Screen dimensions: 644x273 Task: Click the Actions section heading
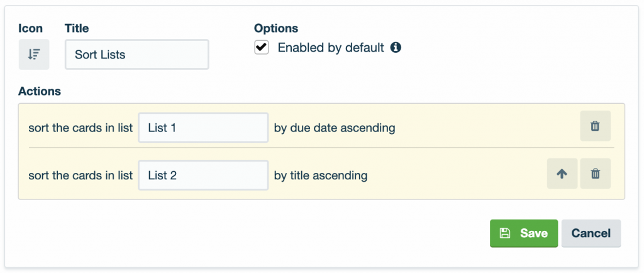click(x=40, y=91)
